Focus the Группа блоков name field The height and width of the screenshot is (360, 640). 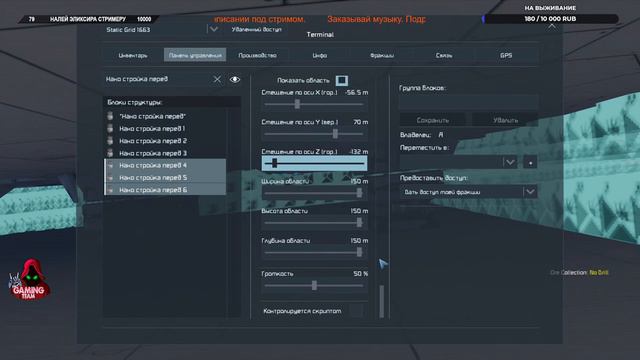pos(469,102)
